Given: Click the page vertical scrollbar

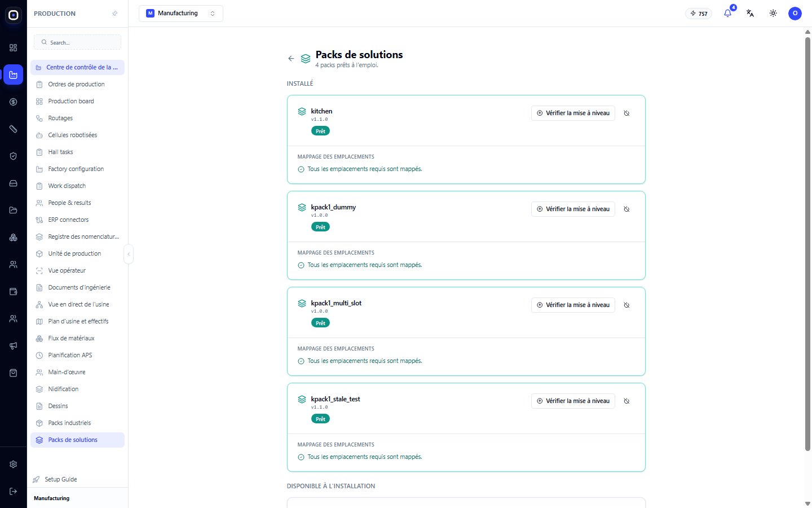Looking at the screenshot, I should click(807, 244).
